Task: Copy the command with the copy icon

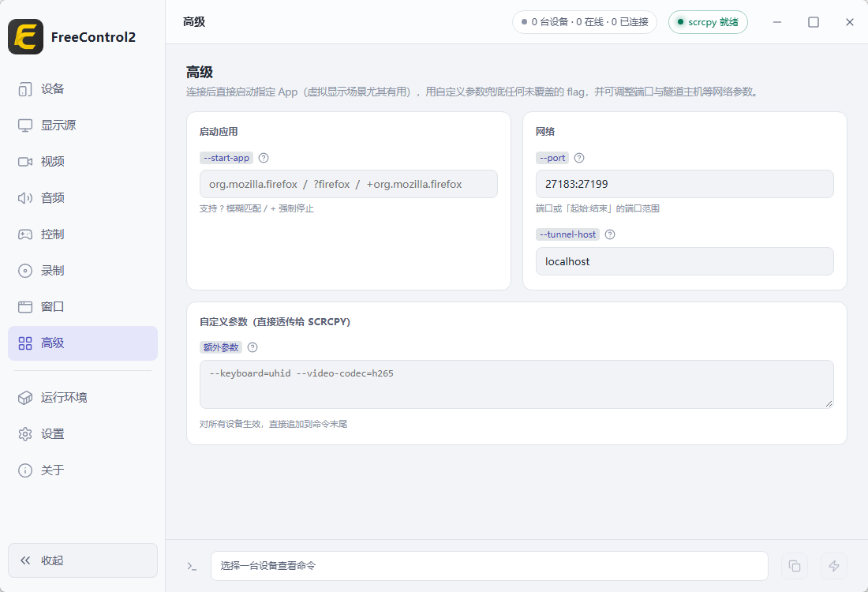Action: click(x=795, y=566)
